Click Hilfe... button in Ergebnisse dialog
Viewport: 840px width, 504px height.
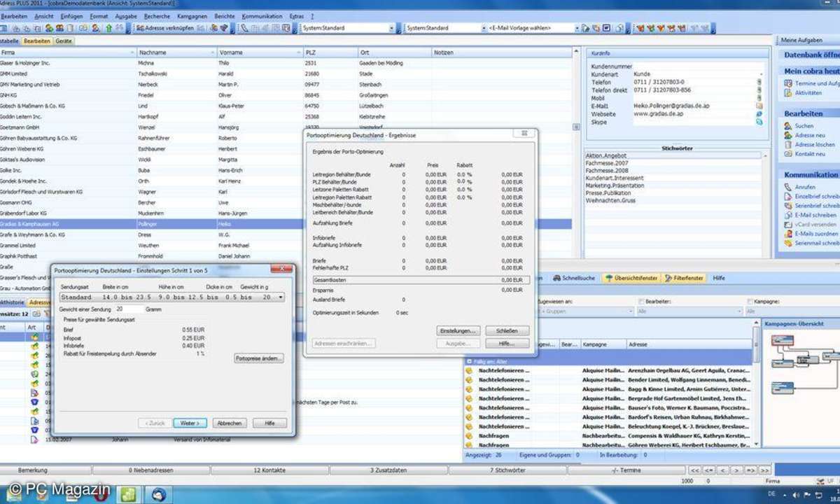point(507,344)
